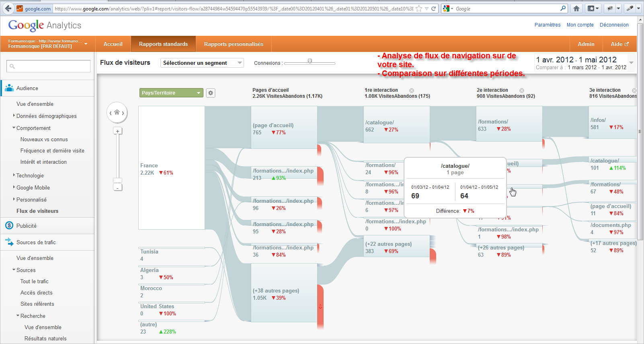The width and height of the screenshot is (644, 344).
Task: Click browser Google search field
Action: (x=507, y=8)
